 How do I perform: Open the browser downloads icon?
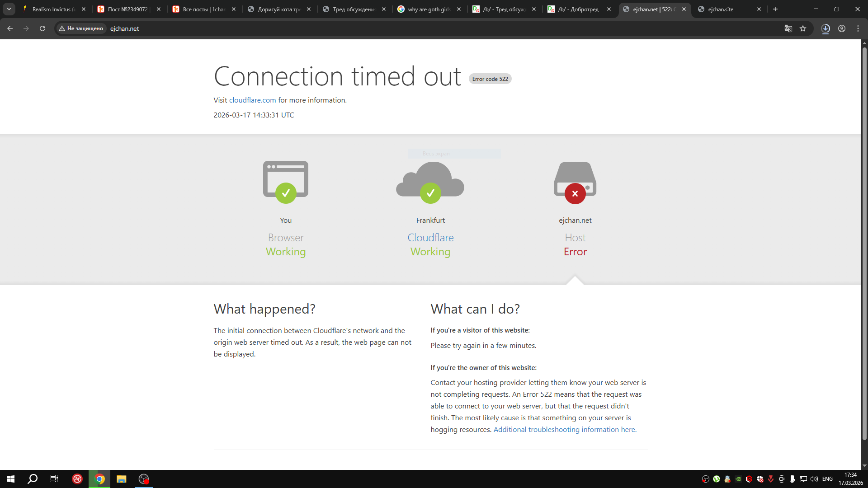point(826,28)
